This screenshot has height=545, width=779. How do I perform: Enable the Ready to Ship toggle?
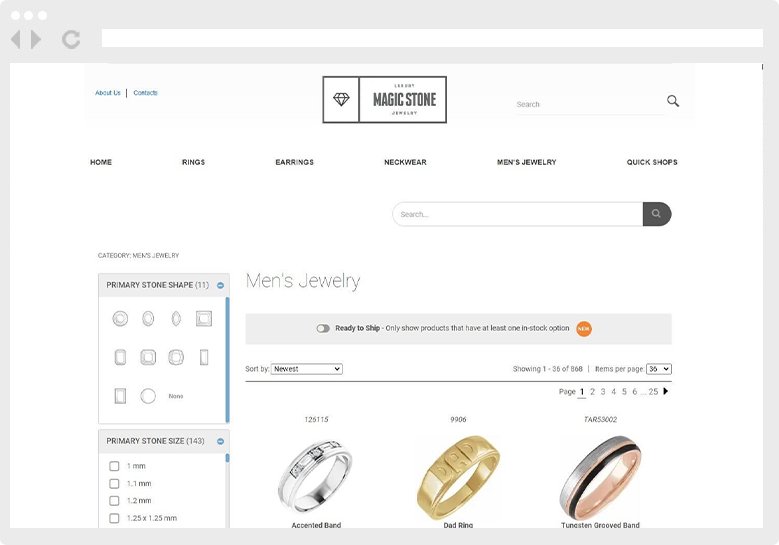pos(323,328)
